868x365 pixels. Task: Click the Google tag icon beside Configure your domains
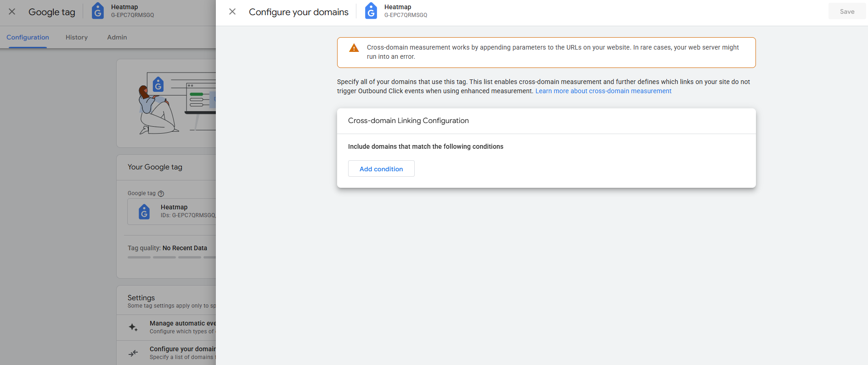click(371, 11)
